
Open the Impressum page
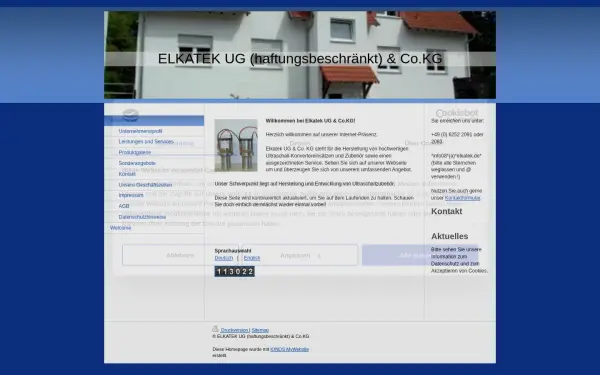[x=131, y=195]
